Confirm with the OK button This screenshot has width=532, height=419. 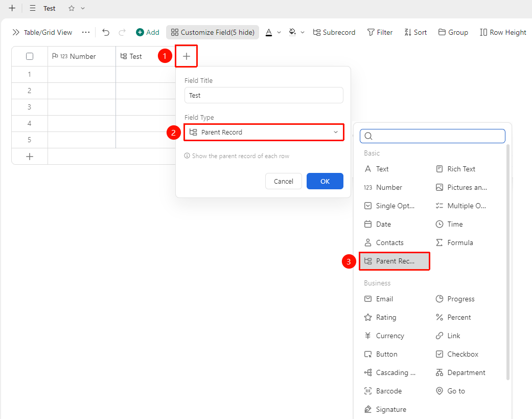click(325, 181)
